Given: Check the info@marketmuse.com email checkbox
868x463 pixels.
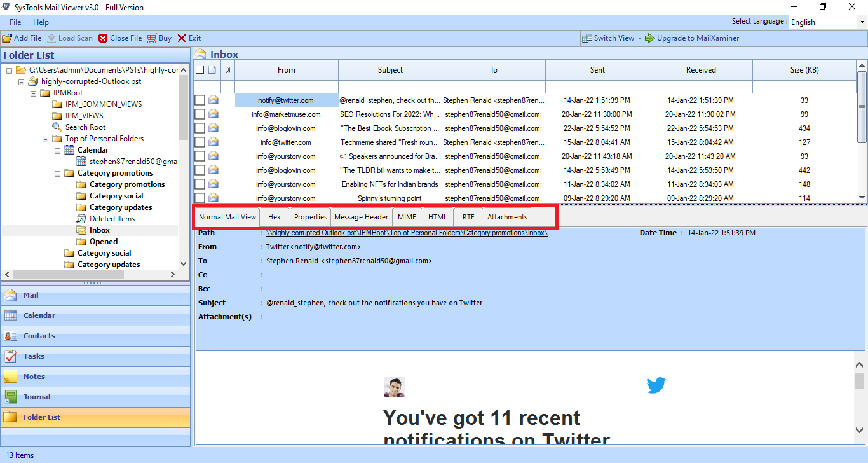Looking at the screenshot, I should [200, 114].
